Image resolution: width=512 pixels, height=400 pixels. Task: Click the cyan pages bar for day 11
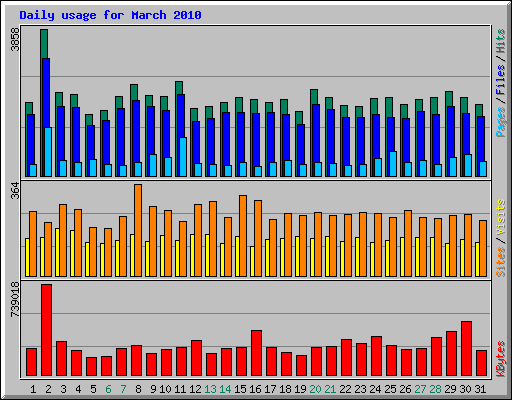click(x=183, y=157)
